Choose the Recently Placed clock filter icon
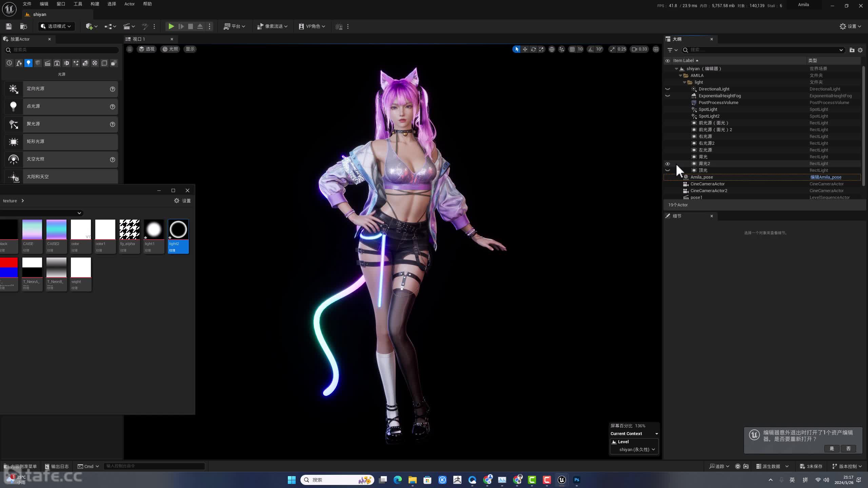 (9, 63)
